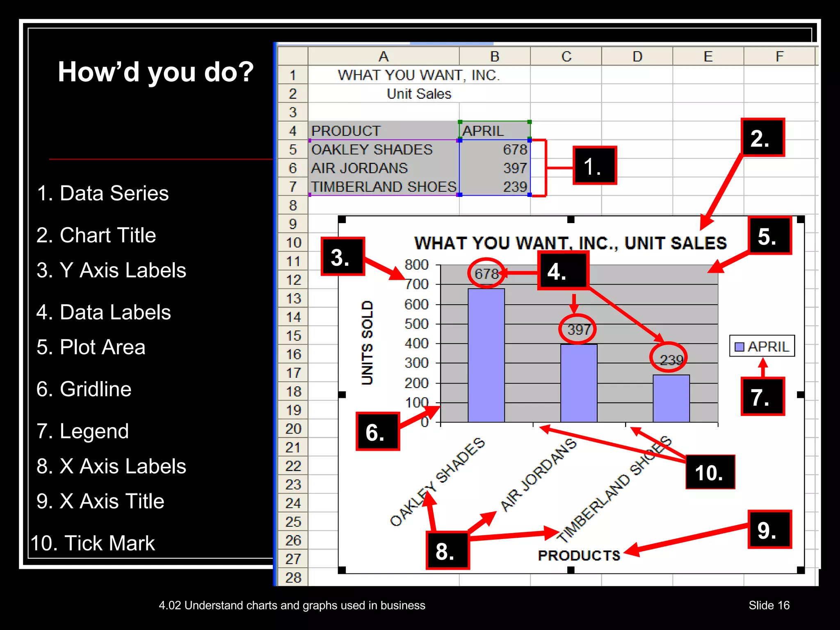Image resolution: width=840 pixels, height=630 pixels.
Task: Click the number 9 callout box
Action: [769, 530]
